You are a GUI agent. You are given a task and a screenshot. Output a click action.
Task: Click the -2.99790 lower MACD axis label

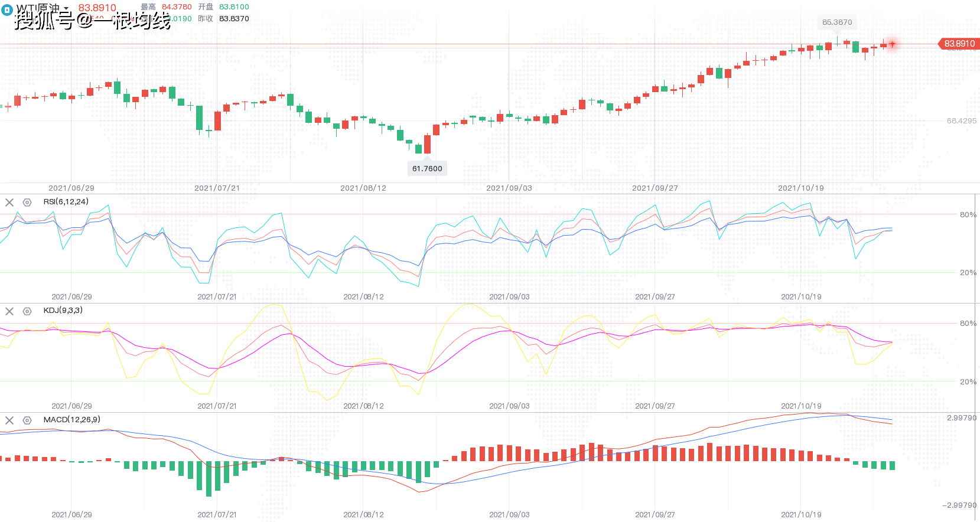tap(959, 505)
